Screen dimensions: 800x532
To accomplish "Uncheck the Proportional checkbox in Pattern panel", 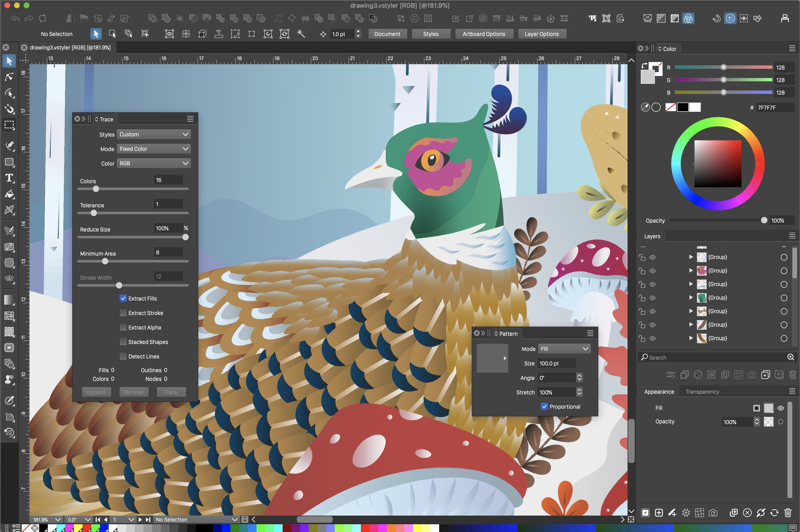I will pyautogui.click(x=544, y=406).
